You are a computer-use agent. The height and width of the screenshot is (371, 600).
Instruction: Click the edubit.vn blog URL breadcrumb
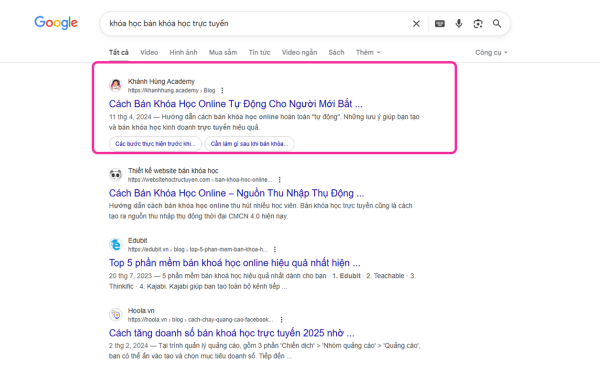198,250
